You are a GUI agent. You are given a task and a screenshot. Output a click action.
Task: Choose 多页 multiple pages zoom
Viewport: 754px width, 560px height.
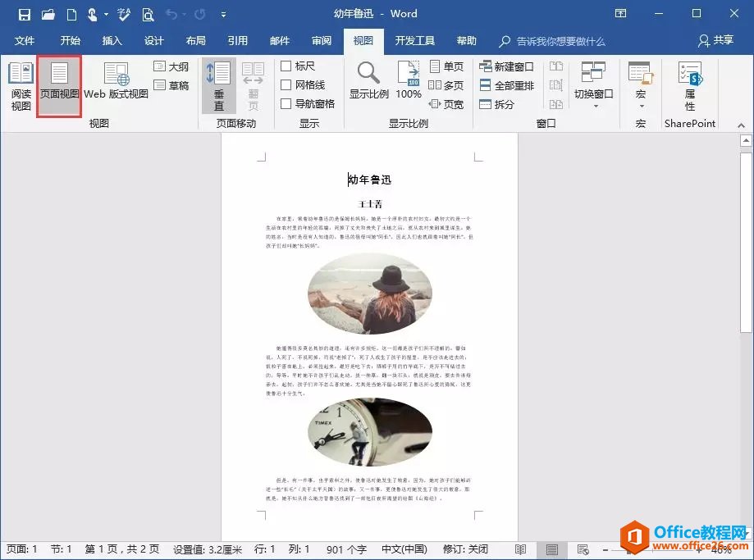[x=446, y=85]
